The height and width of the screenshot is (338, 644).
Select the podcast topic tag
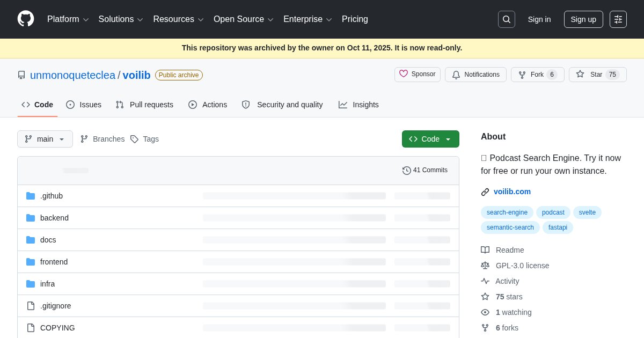click(553, 212)
